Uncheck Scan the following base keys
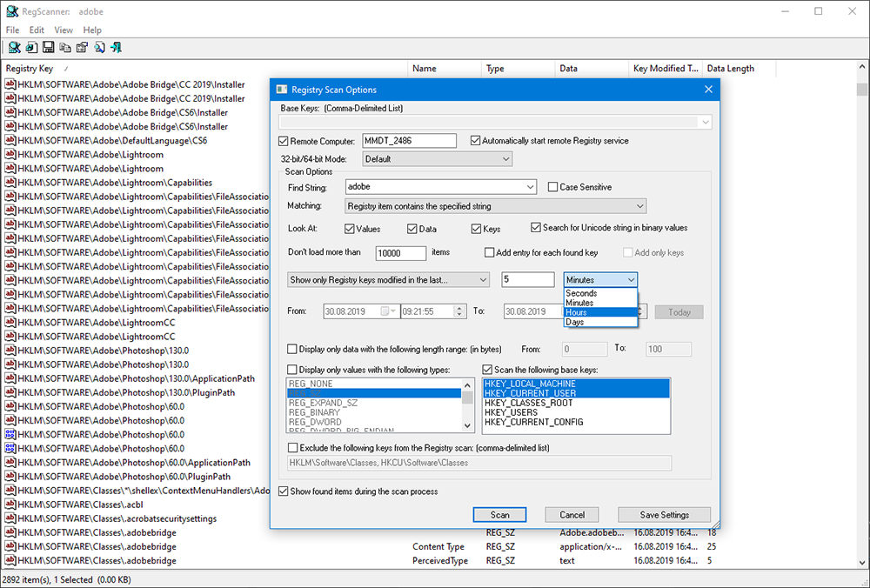 coord(487,370)
